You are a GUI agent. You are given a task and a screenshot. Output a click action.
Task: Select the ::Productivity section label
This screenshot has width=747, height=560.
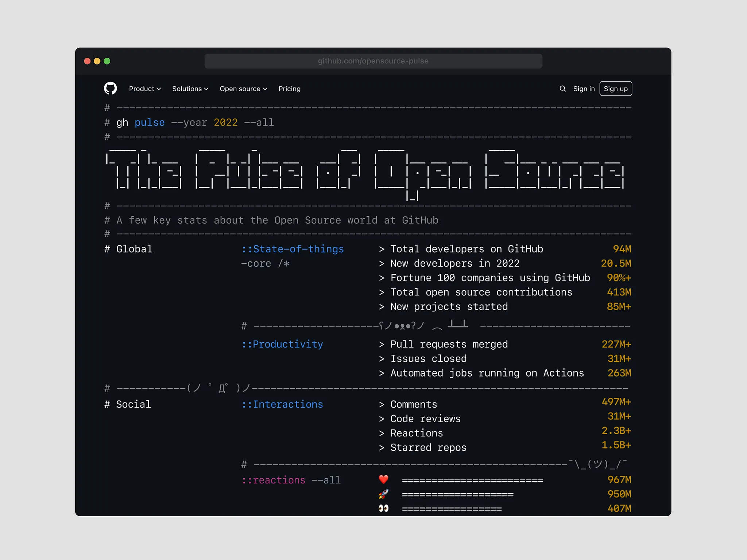[x=282, y=344]
